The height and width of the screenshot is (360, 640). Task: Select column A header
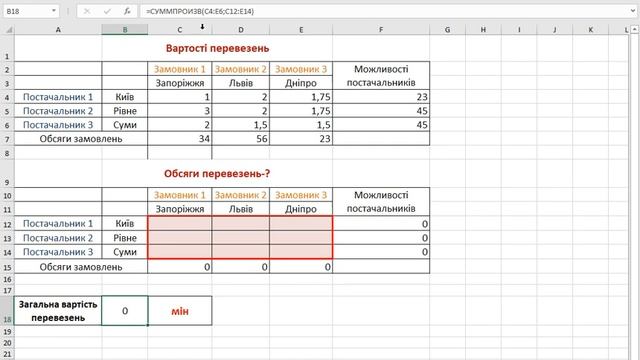[x=58, y=30]
